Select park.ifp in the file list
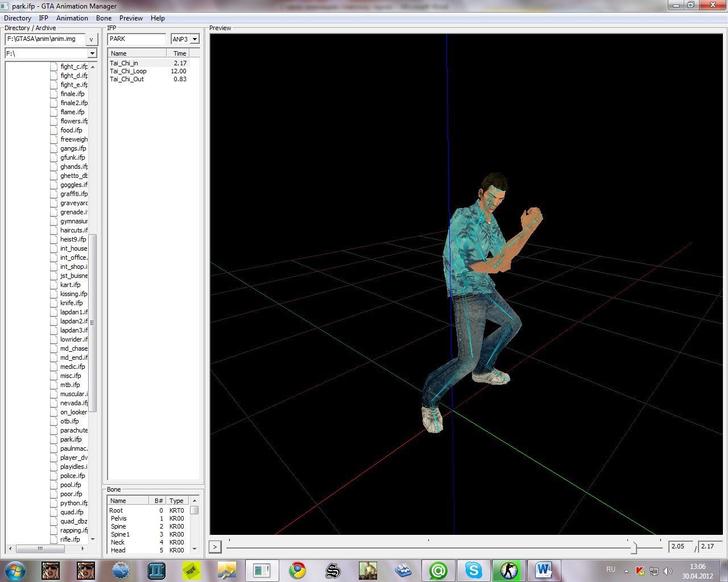 (x=71, y=439)
